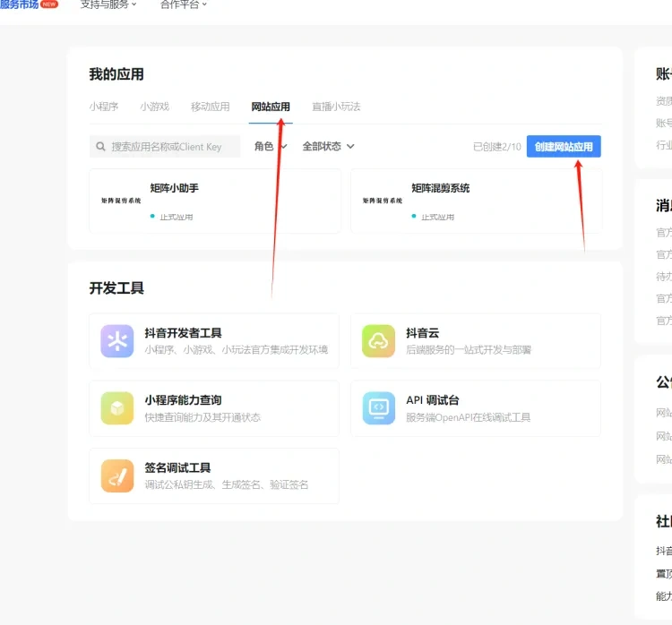
Task: Click the API 调试台 monitor icon
Action: tap(378, 408)
